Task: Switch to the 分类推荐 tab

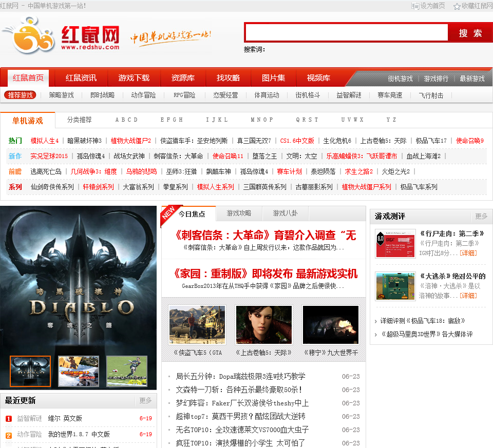Action: (x=79, y=120)
